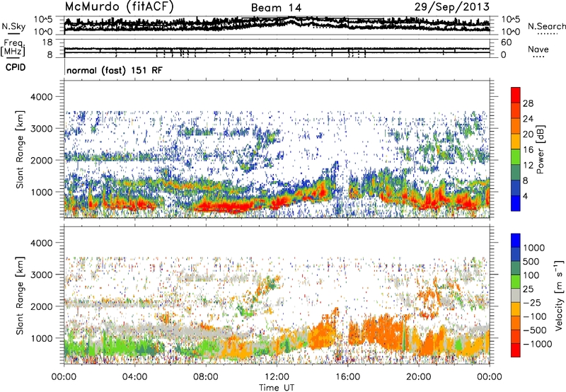Click the 'Freq. [MHz]' axis label
This screenshot has width=566, height=392.
click(14, 47)
